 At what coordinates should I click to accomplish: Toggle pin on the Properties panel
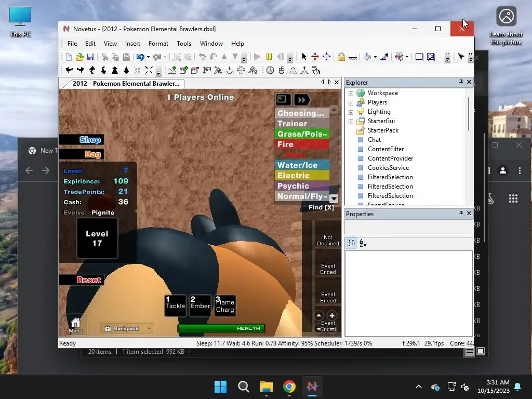461,213
